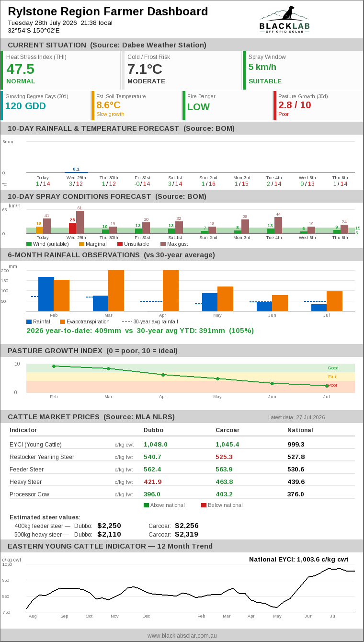The image size is (364, 642).
Task: Click the green Wind (suitable) legend swatch
Action: (29, 244)
